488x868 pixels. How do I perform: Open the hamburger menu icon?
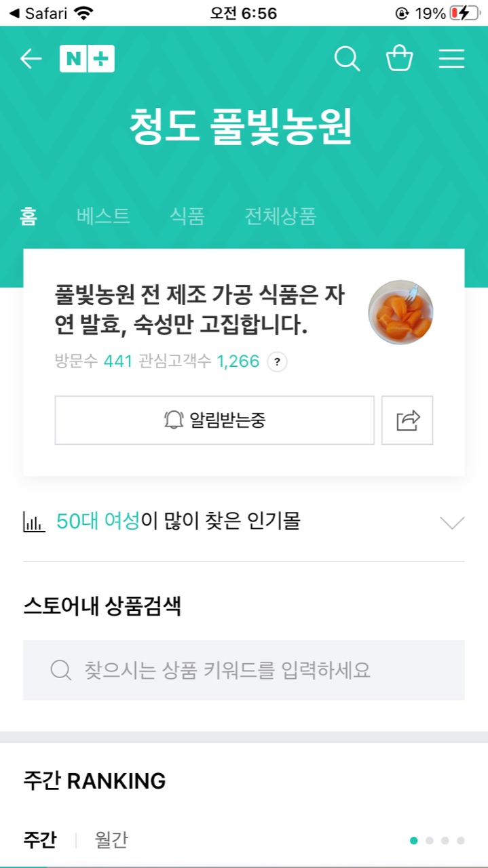451,59
